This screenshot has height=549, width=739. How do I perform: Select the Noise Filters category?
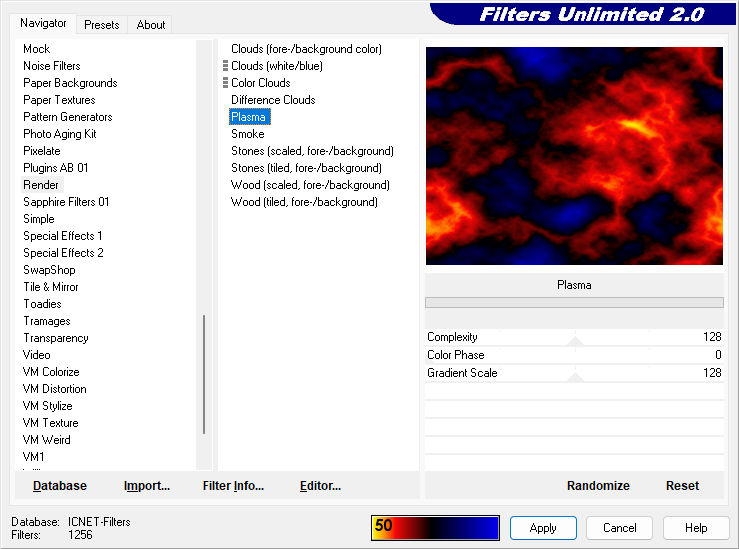pyautogui.click(x=52, y=66)
